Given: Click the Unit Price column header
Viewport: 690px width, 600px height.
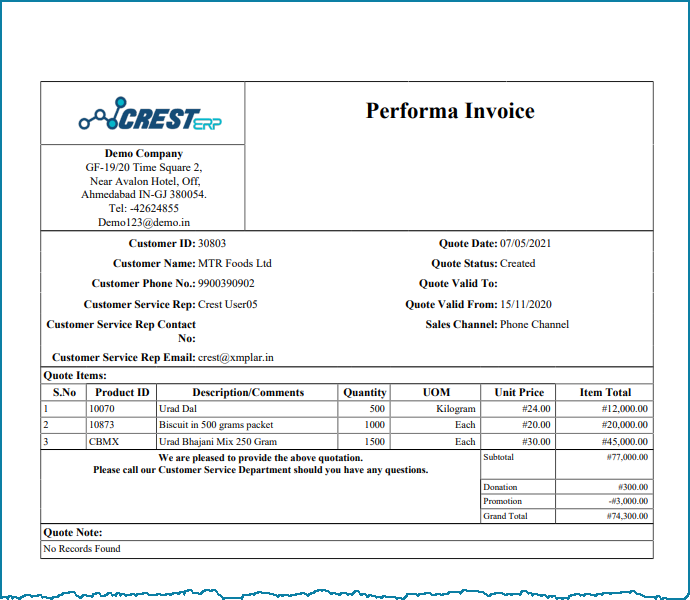Looking at the screenshot, I should [x=519, y=392].
